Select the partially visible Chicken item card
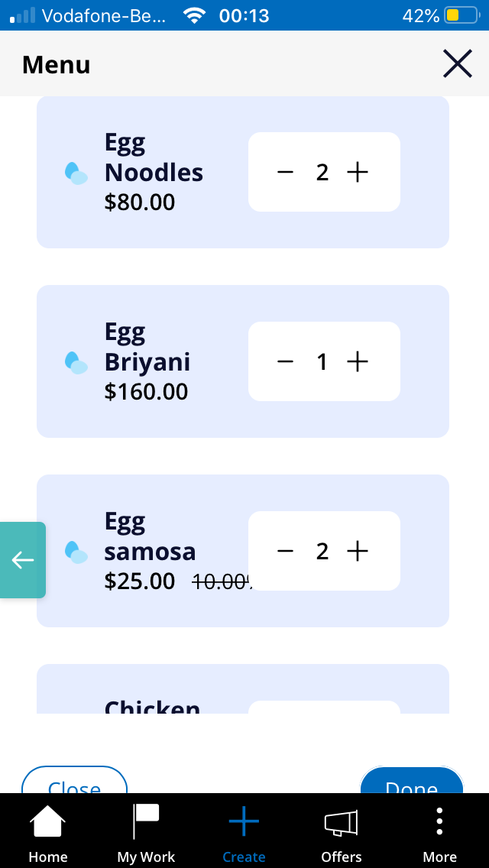This screenshot has width=489, height=868. [242, 688]
